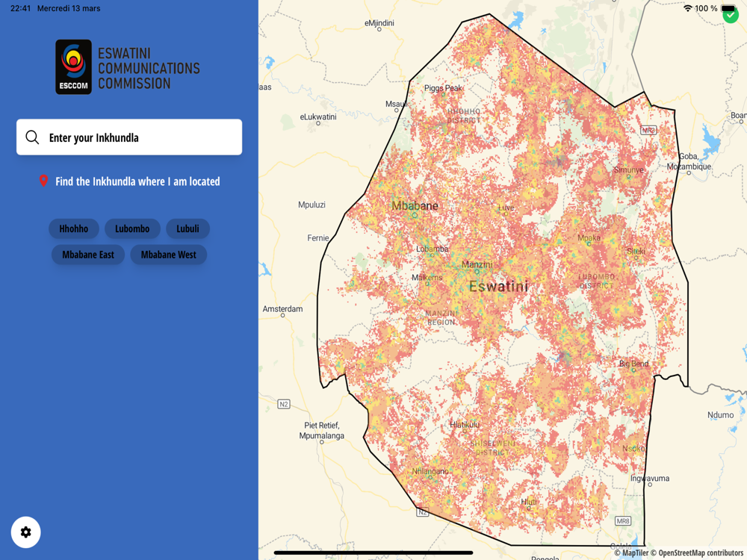The height and width of the screenshot is (560, 747).
Task: Click the Hluti map label
Action: (529, 502)
